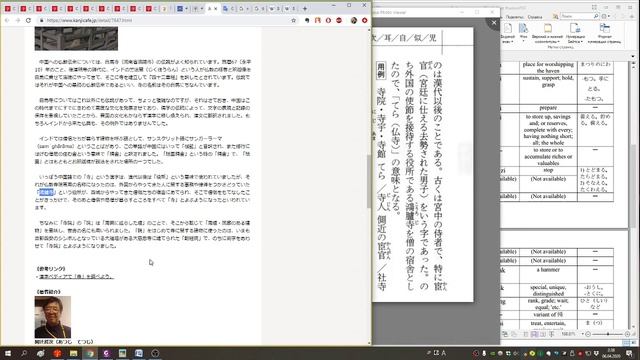Click the Word ribbon search field
Viewport: 640px width, 360px height.
(579, 16)
